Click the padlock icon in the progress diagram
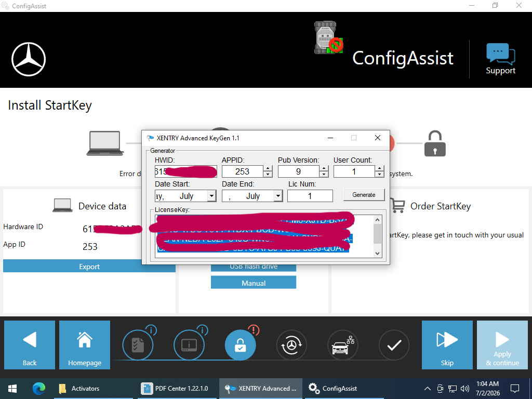This screenshot has width=532, height=399. [x=435, y=143]
